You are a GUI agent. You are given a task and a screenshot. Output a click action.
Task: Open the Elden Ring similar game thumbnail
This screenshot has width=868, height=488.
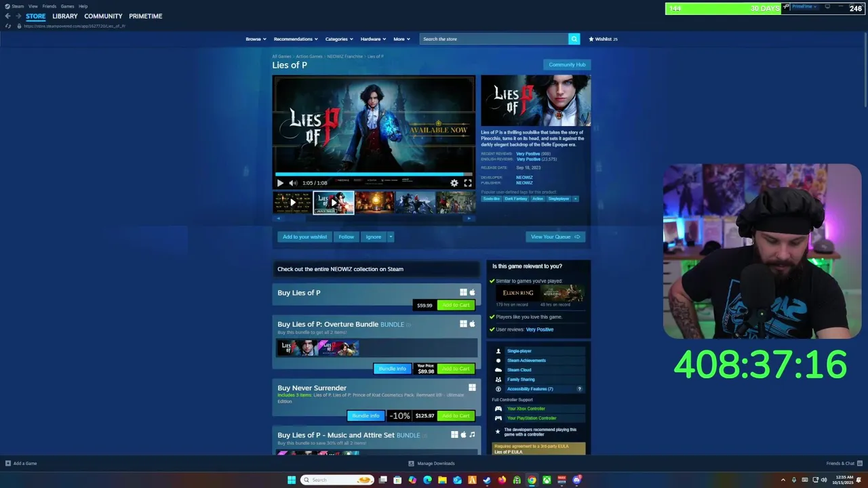tap(517, 293)
